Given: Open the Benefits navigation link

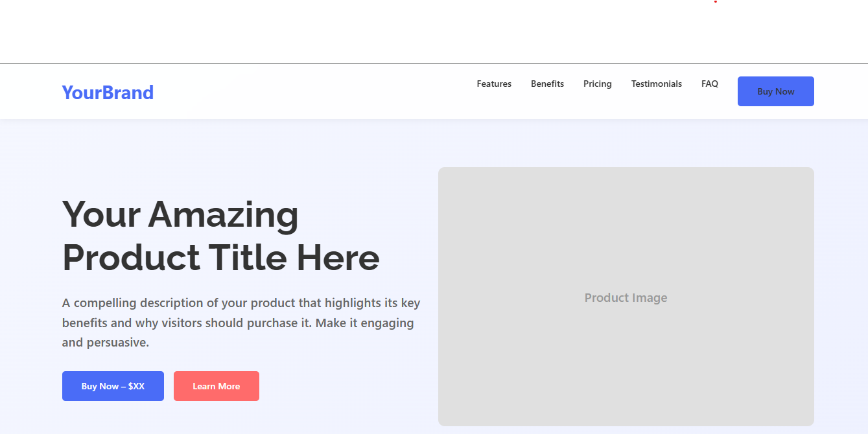Looking at the screenshot, I should (x=546, y=84).
